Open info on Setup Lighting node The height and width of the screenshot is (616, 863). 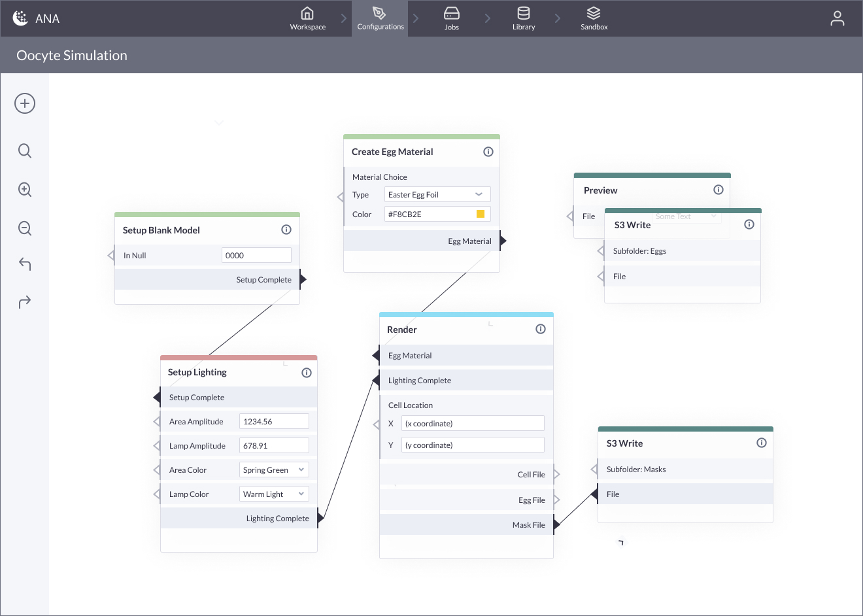[x=306, y=373]
